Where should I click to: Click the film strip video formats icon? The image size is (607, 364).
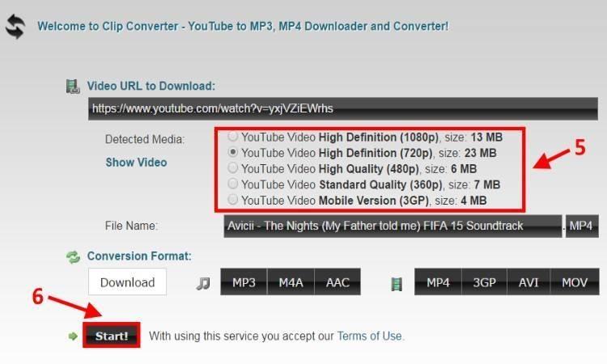397,284
